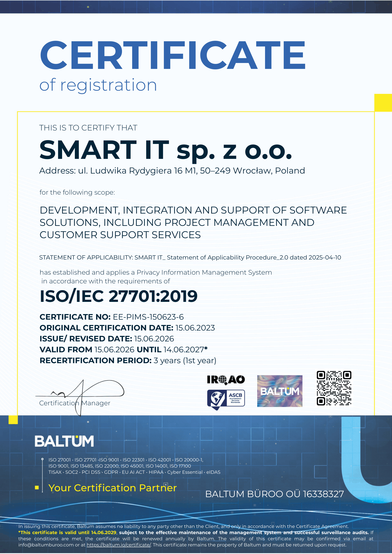Click footer line "TISAX · SOC2 · PCI DSS"
The height and width of the screenshot is (554, 392).
(x=135, y=472)
